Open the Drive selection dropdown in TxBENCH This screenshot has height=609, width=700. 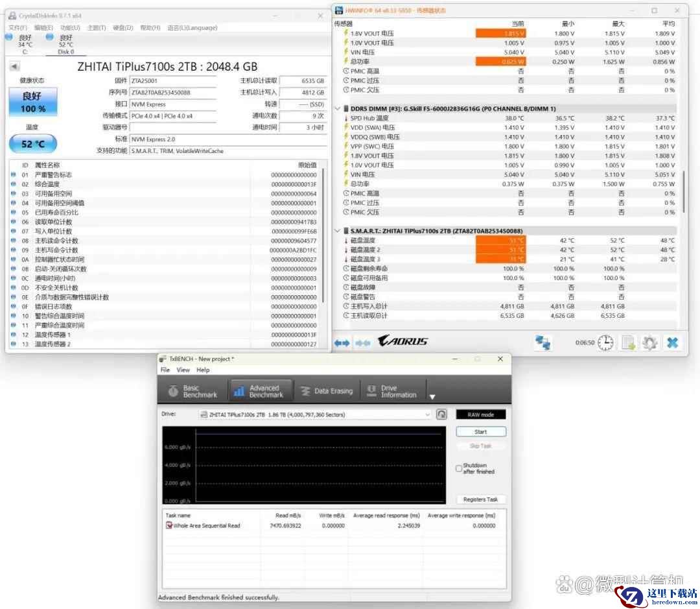(427, 414)
